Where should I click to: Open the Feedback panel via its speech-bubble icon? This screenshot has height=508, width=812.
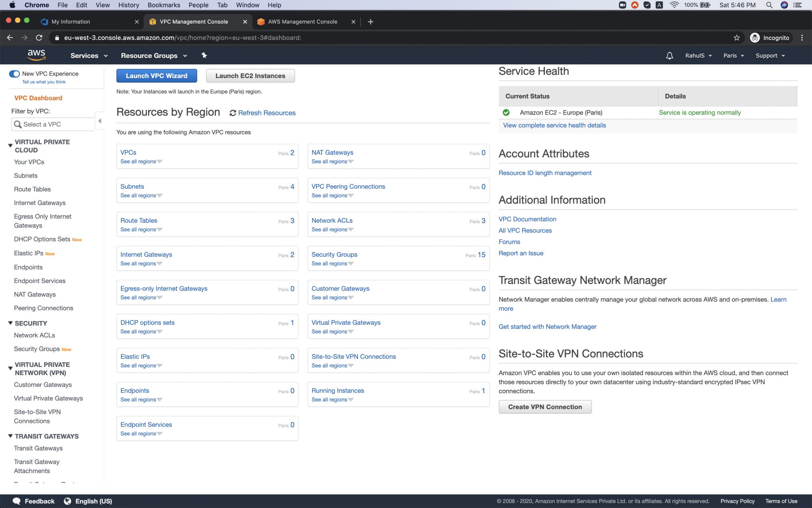coord(17,501)
